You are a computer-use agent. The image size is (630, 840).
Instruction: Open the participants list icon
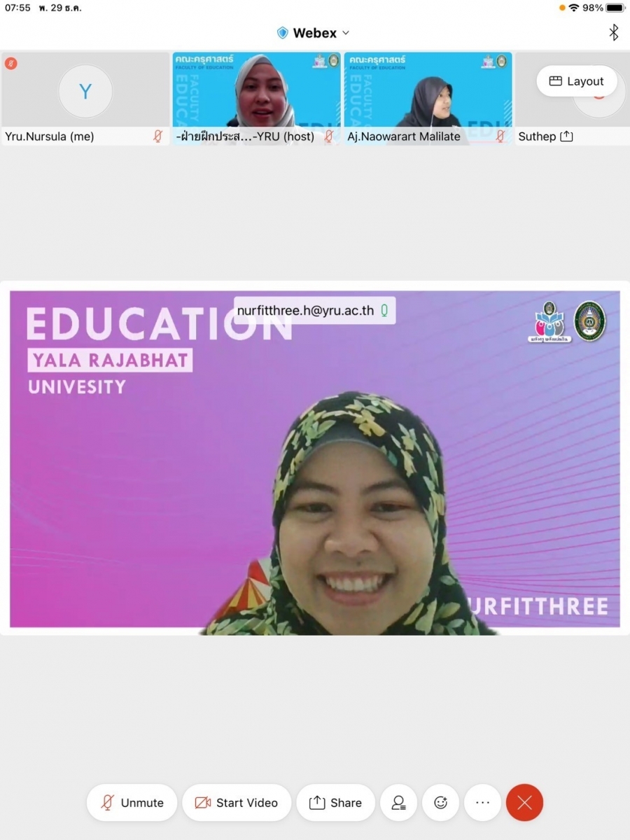[x=398, y=803]
